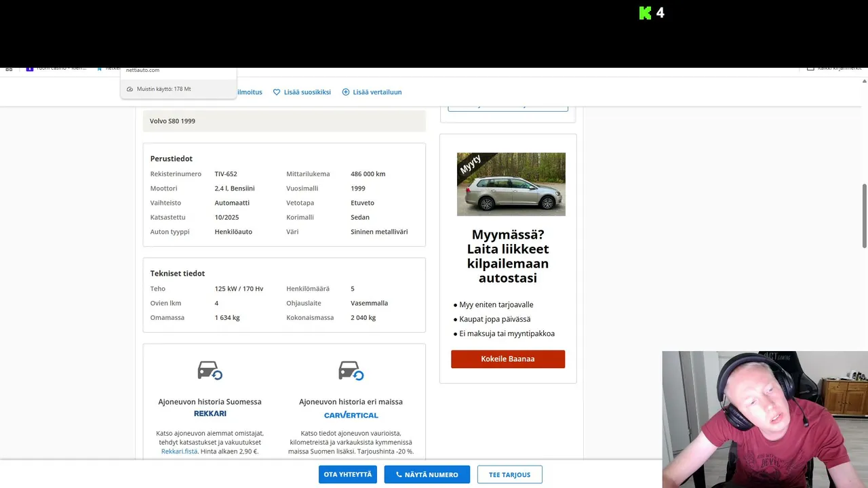Open the Rekkari.fi:stä link
The image size is (868, 488).
click(179, 451)
